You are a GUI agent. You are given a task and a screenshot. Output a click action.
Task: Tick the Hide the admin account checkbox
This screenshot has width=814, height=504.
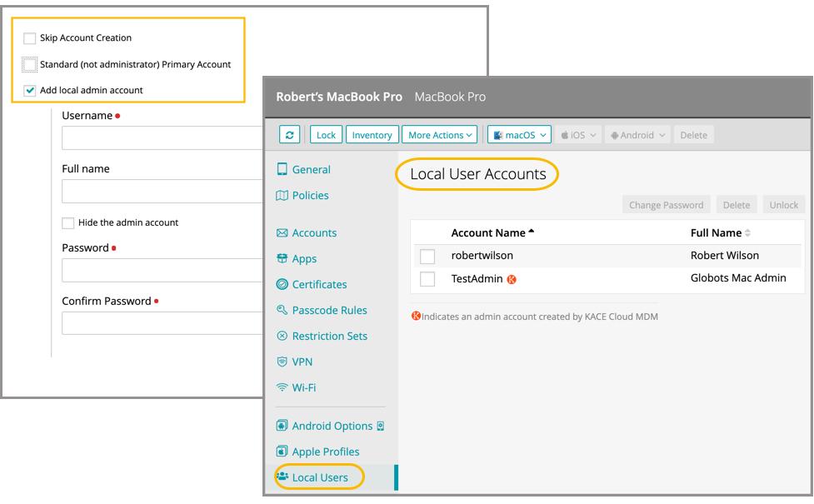tap(68, 223)
